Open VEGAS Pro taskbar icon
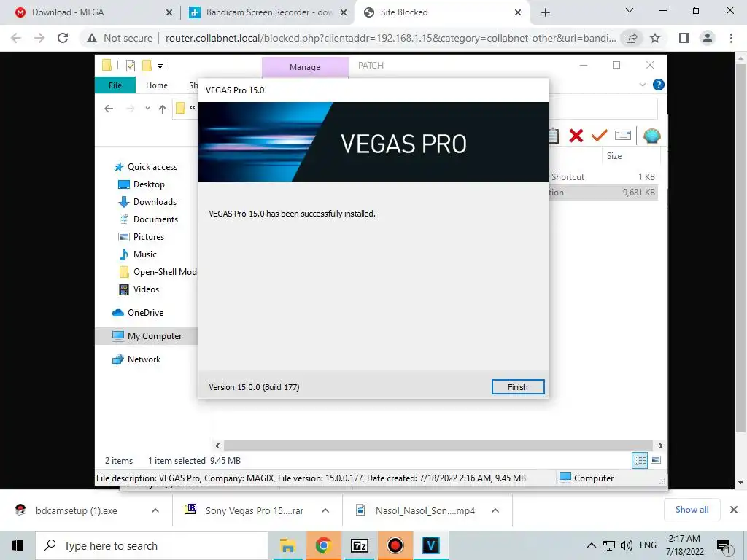 [430, 545]
